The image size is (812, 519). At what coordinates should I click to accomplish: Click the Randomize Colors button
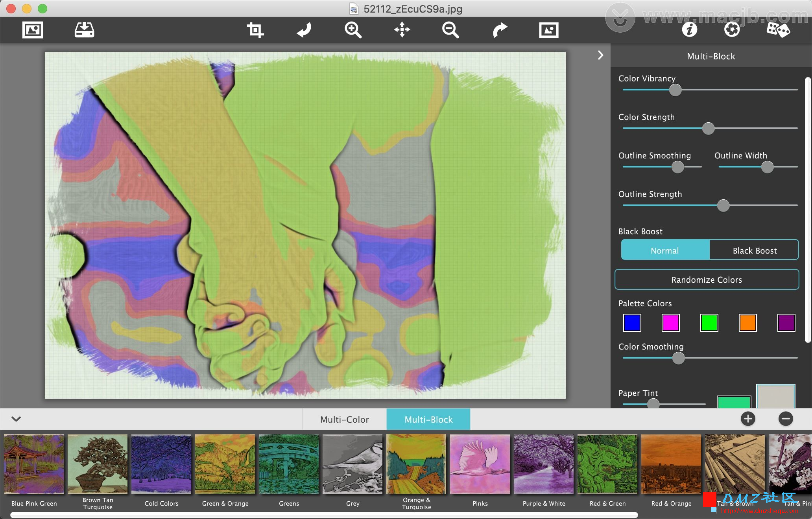coord(707,280)
